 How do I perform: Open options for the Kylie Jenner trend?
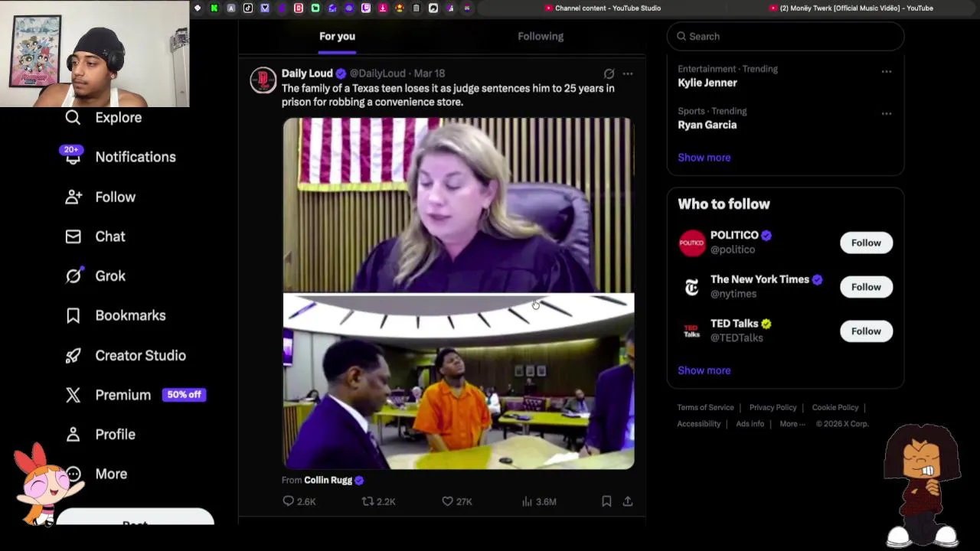click(887, 71)
